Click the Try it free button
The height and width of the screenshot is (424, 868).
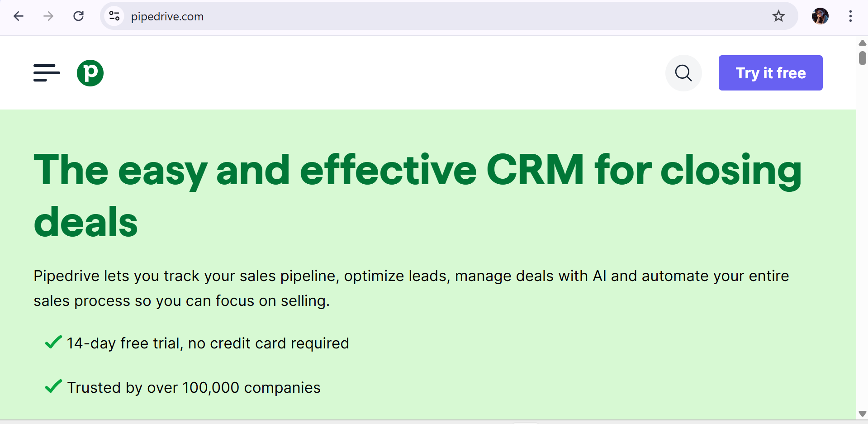coord(770,73)
